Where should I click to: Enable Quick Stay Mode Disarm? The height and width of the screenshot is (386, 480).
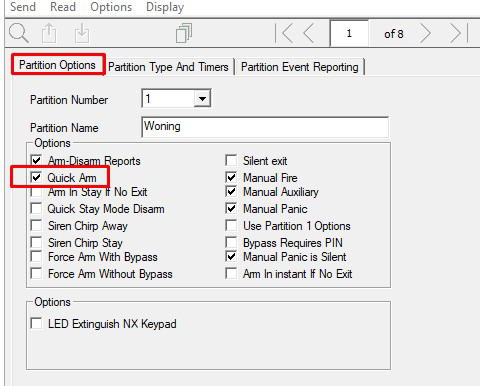pos(36,209)
